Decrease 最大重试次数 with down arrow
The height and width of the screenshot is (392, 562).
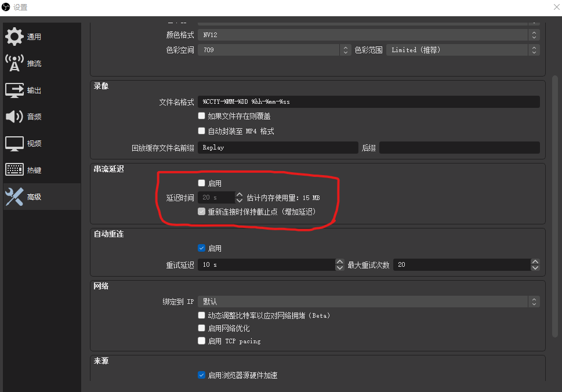(x=535, y=268)
